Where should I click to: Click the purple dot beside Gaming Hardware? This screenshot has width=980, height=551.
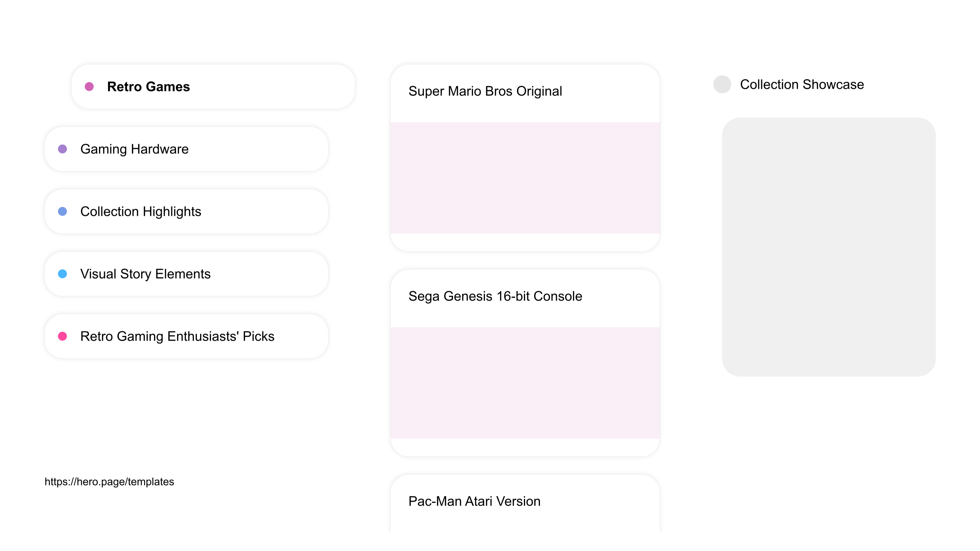(x=62, y=149)
